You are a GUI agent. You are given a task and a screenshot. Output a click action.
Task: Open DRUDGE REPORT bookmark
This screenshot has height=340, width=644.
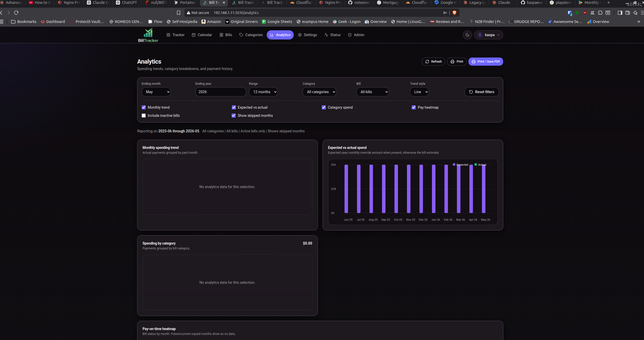tap(526, 22)
